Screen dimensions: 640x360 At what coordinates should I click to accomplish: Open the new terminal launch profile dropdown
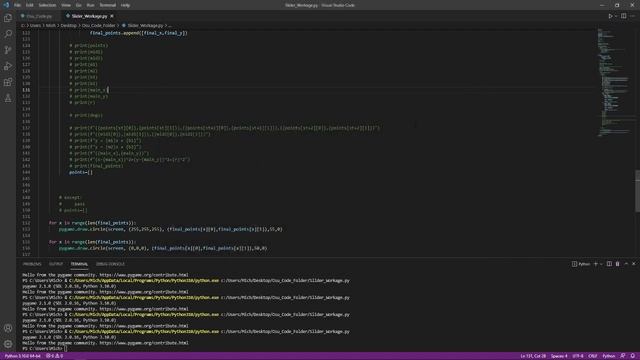click(x=601, y=264)
